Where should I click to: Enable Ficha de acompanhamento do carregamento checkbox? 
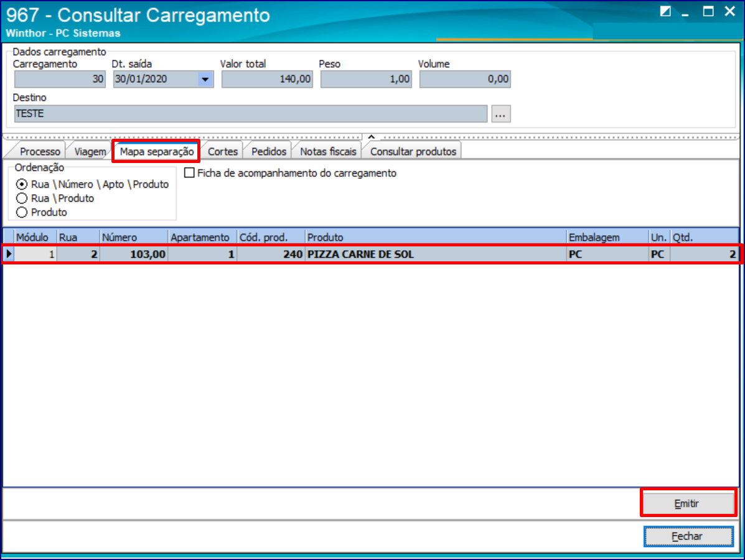[190, 173]
